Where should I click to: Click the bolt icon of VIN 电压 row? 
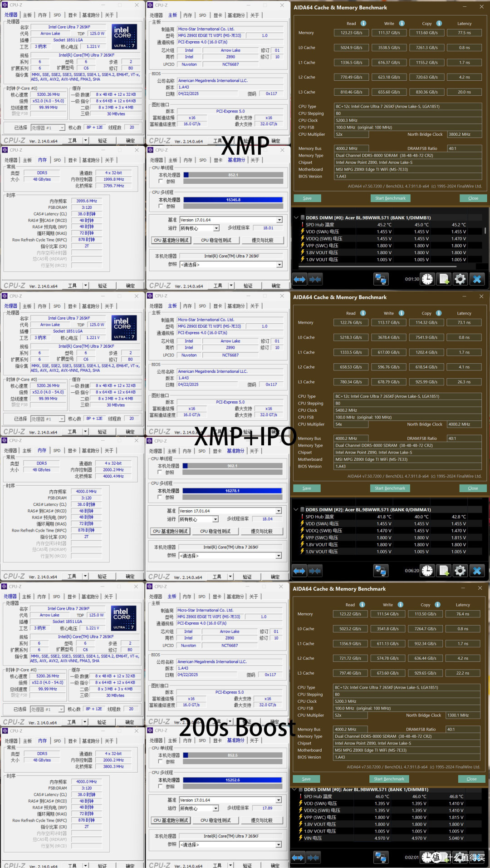click(x=300, y=838)
